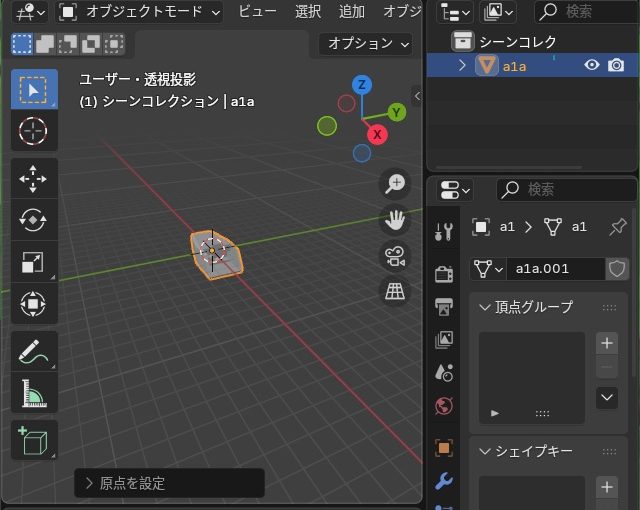Viewport: 640px width, 510px height.
Task: Open the World properties tab
Action: click(x=444, y=406)
